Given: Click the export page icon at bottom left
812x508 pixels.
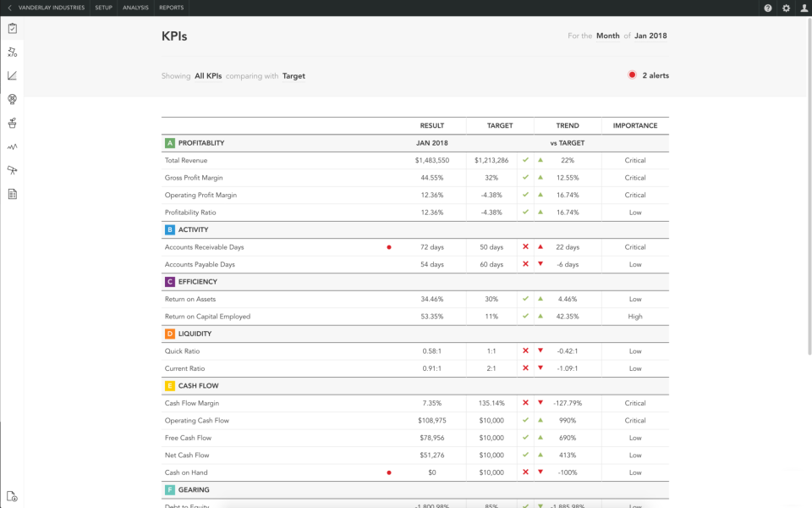Looking at the screenshot, I should click(12, 497).
